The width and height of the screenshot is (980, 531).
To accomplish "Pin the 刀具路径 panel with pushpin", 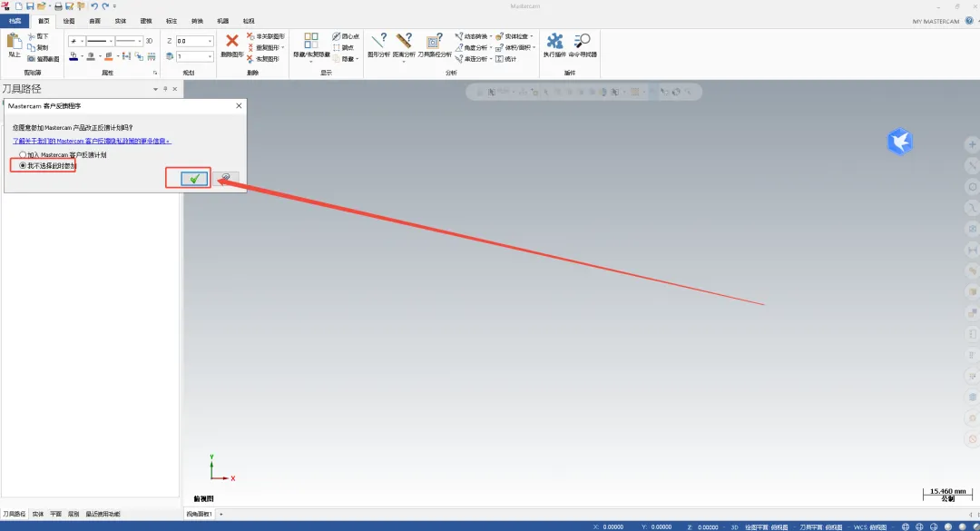I will [x=165, y=89].
